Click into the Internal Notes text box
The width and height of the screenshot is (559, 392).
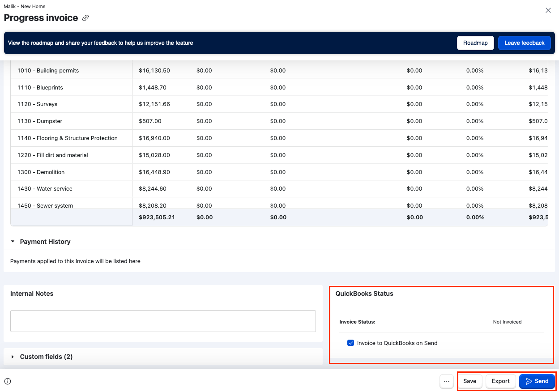tap(163, 321)
